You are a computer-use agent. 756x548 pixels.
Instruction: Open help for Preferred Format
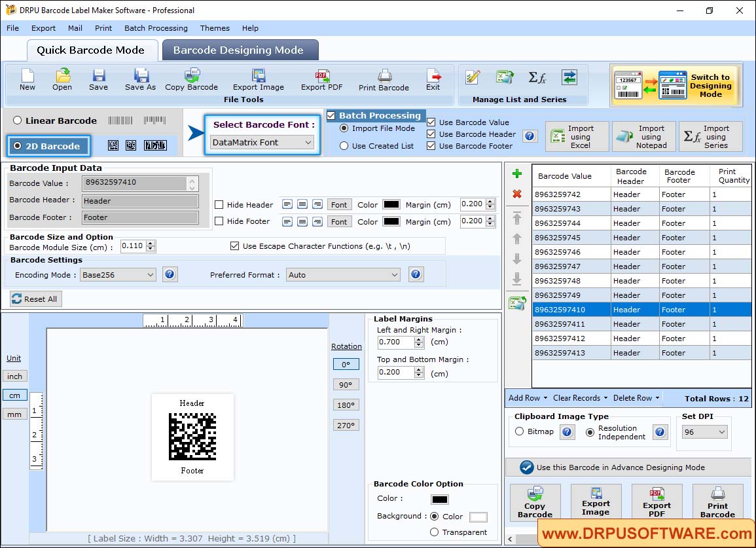416,274
